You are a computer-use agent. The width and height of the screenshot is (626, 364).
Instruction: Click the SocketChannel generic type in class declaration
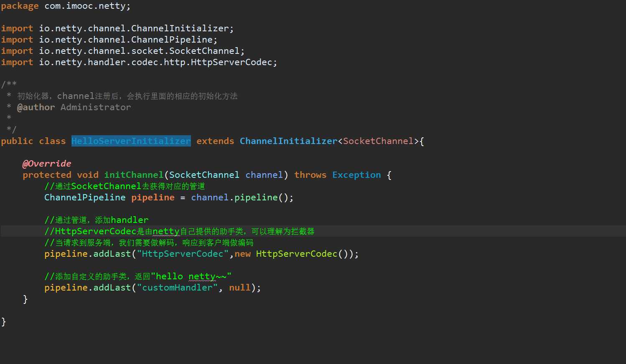pyautogui.click(x=378, y=141)
